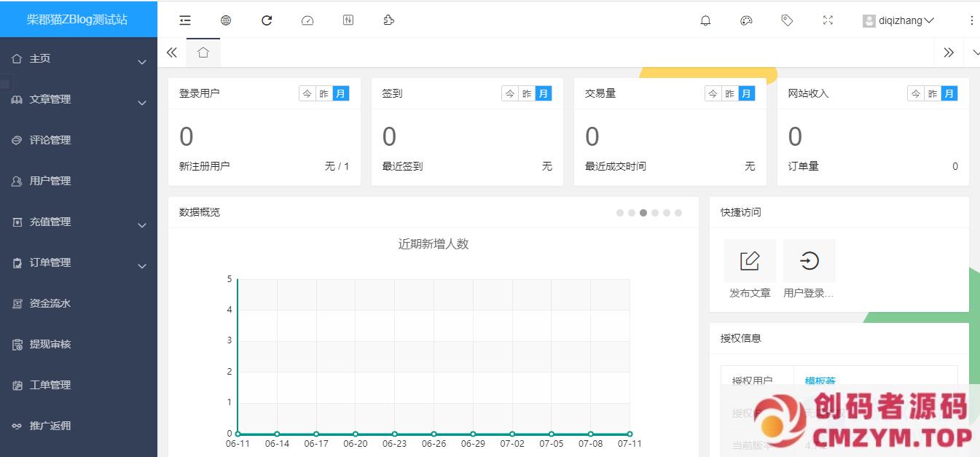The height and width of the screenshot is (457, 980).
Task: Open the notification bell
Action: (705, 20)
